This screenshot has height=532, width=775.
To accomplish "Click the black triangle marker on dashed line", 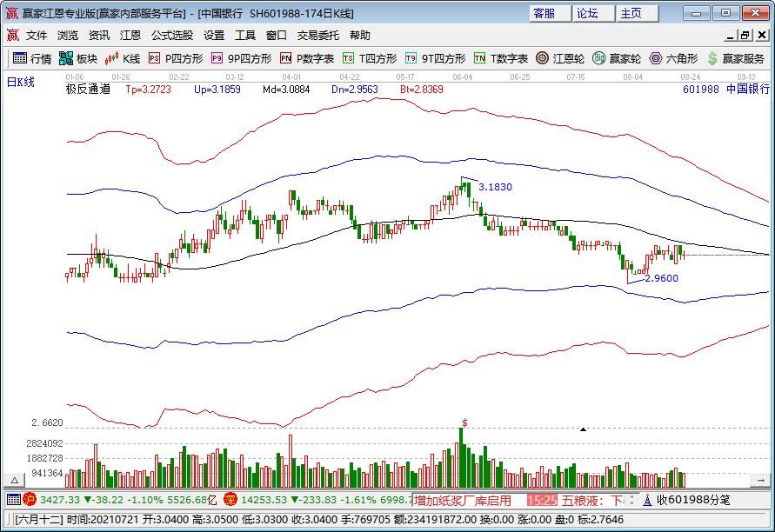I will (584, 429).
